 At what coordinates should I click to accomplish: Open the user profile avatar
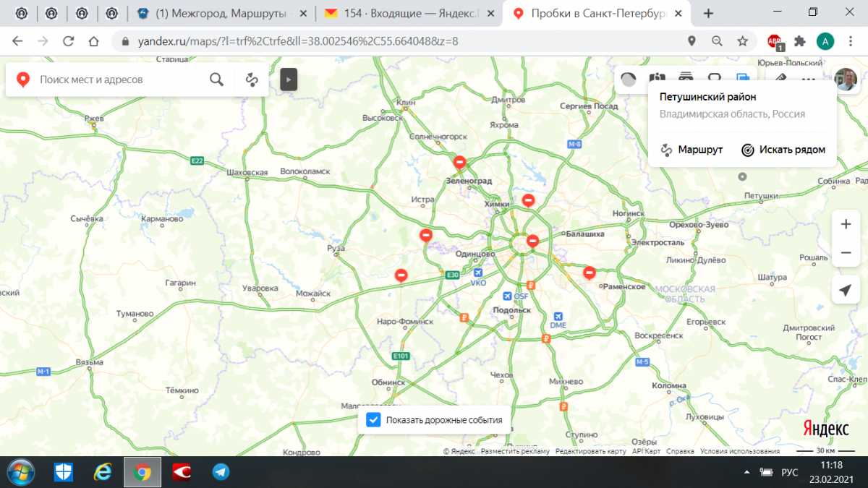(845, 79)
